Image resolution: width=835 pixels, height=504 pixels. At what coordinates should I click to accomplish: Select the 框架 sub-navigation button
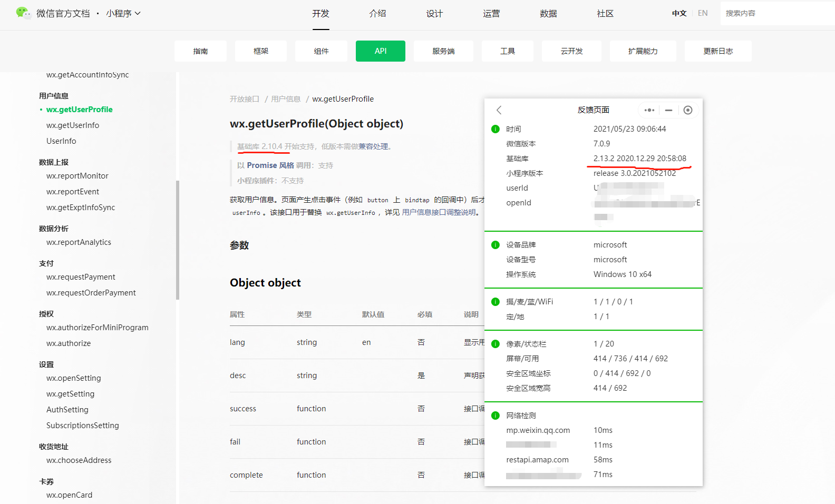[261, 51]
